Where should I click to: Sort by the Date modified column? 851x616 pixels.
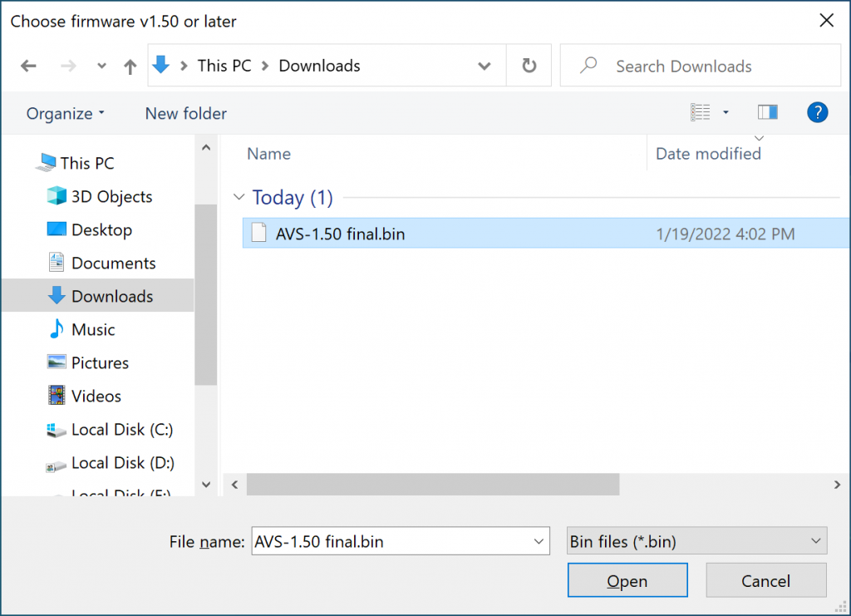pos(708,154)
